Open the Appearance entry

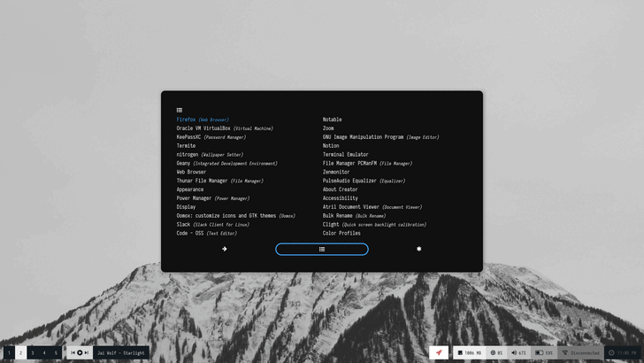click(x=190, y=189)
